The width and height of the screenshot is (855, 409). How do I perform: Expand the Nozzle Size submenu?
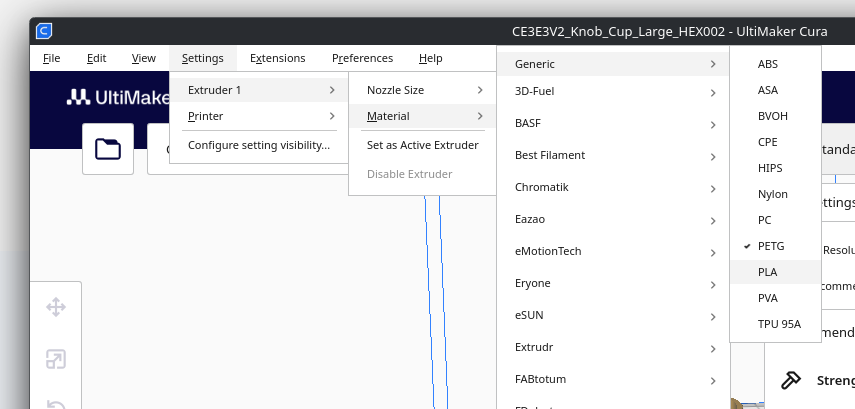(x=422, y=90)
